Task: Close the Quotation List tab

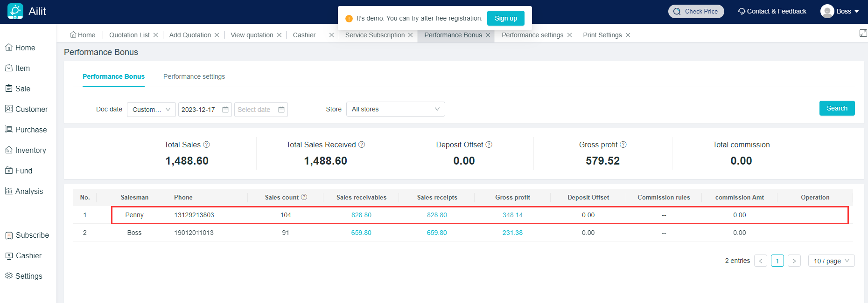Action: click(x=155, y=35)
